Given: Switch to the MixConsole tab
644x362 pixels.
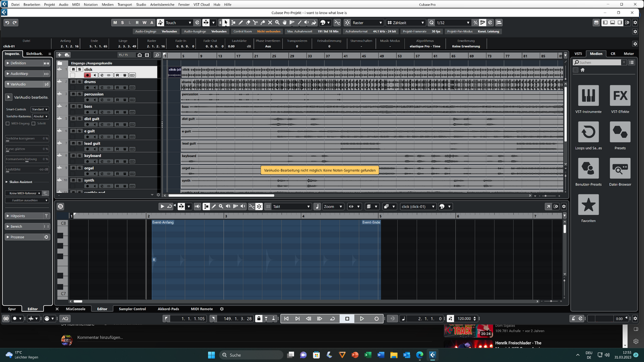Looking at the screenshot, I should coord(75,309).
